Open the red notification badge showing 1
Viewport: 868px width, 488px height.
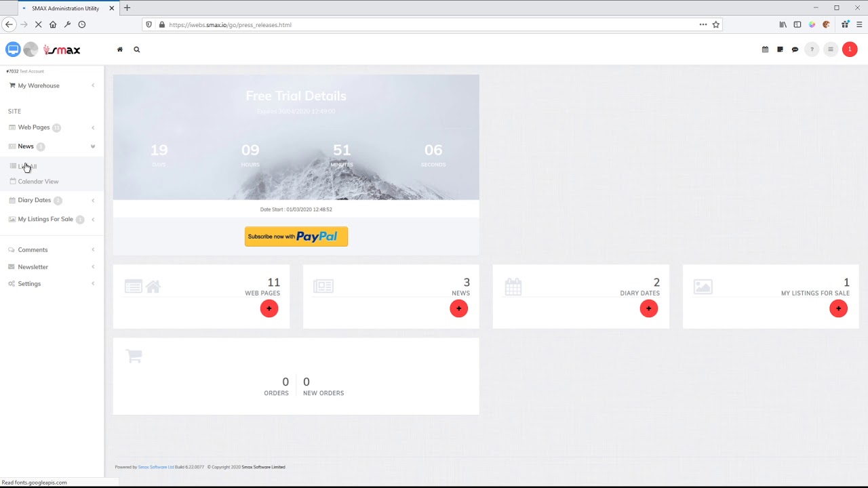tap(850, 49)
